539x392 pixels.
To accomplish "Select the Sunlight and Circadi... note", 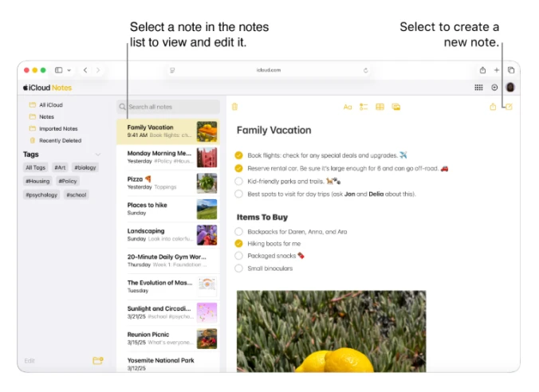I will [x=168, y=312].
